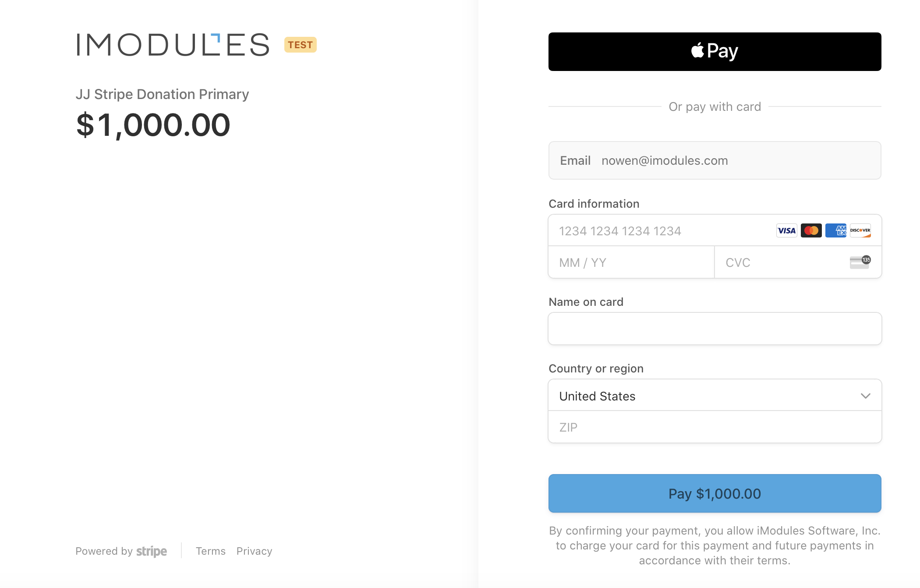
Task: Open the Country or region dropdown
Action: click(x=714, y=395)
